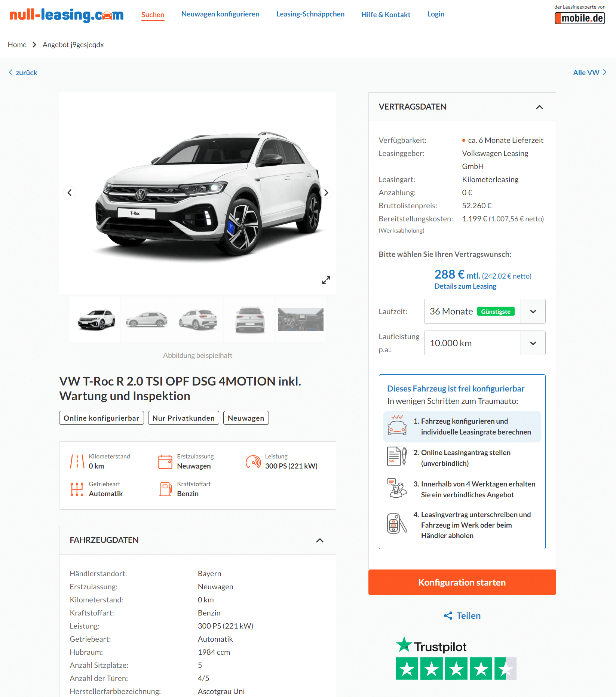Select rear view car thumbnail
This screenshot has width=616, height=697.
[x=249, y=319]
